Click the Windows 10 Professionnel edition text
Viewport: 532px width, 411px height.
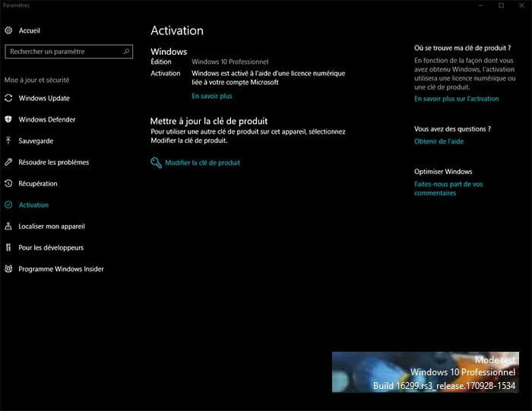[230, 62]
